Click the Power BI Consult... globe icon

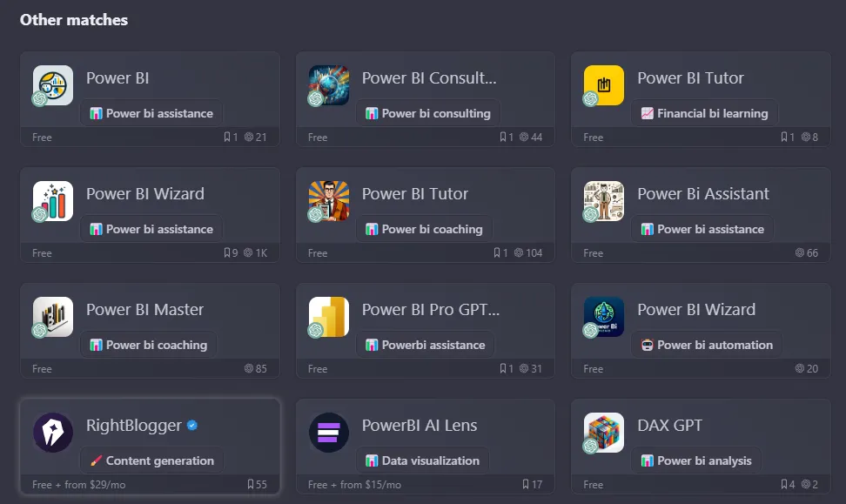(x=329, y=85)
